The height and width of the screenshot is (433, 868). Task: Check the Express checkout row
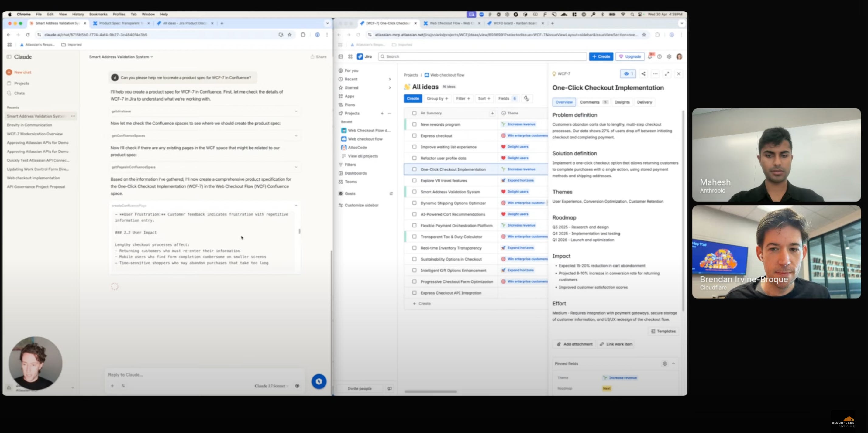(415, 136)
